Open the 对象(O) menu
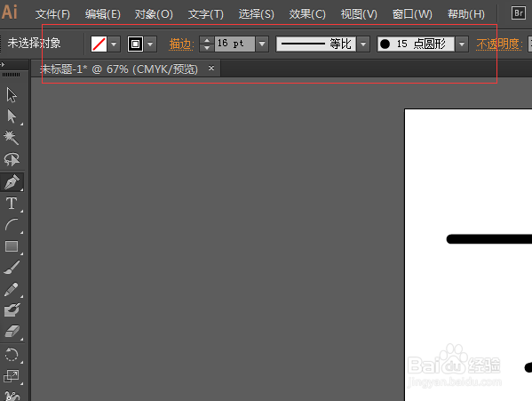The width and height of the screenshot is (532, 401). tap(154, 14)
